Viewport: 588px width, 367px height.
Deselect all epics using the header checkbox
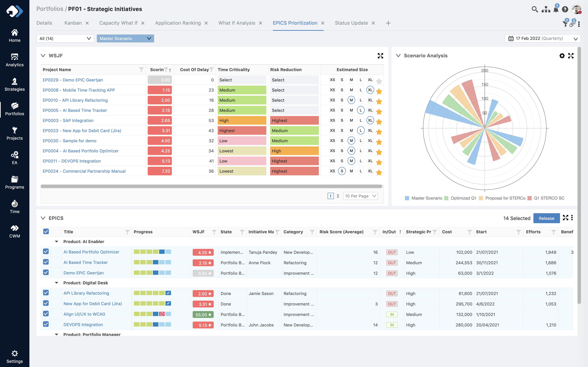(x=46, y=232)
